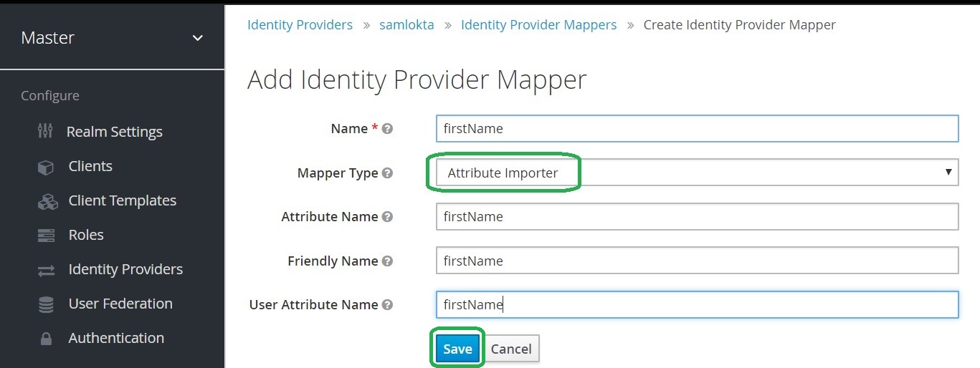
Task: Open Identity Providers sidebar item
Action: [125, 269]
